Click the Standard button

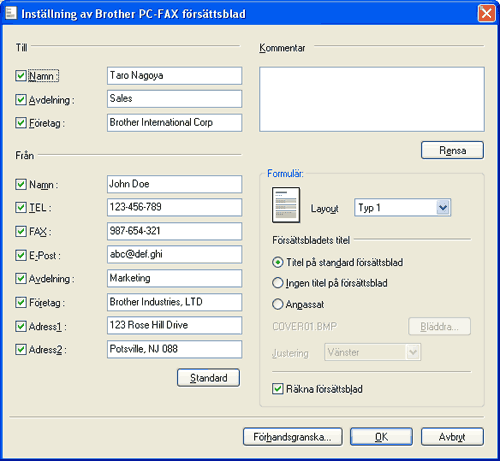208,378
